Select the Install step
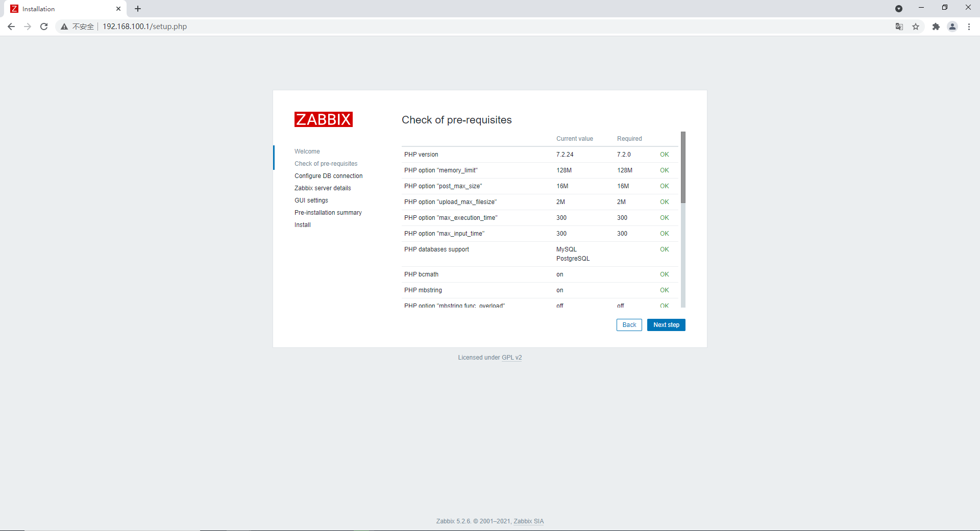The width and height of the screenshot is (980, 531). 303,225
